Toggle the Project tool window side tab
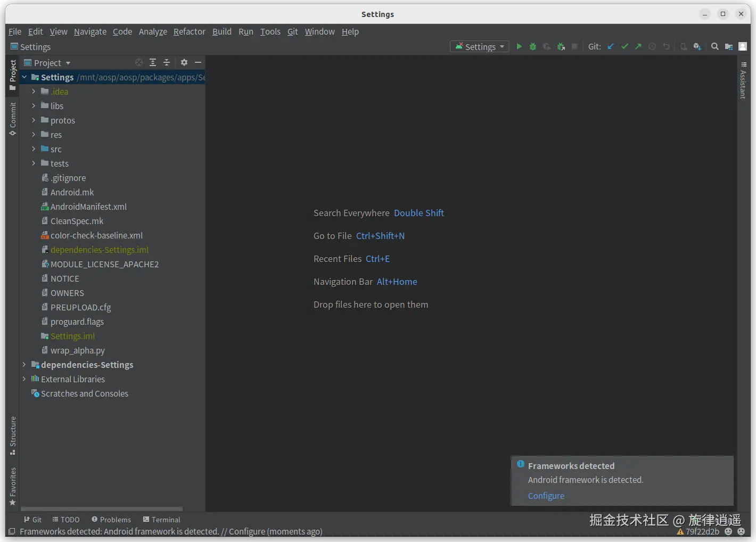The image size is (756, 542). pos(13,75)
